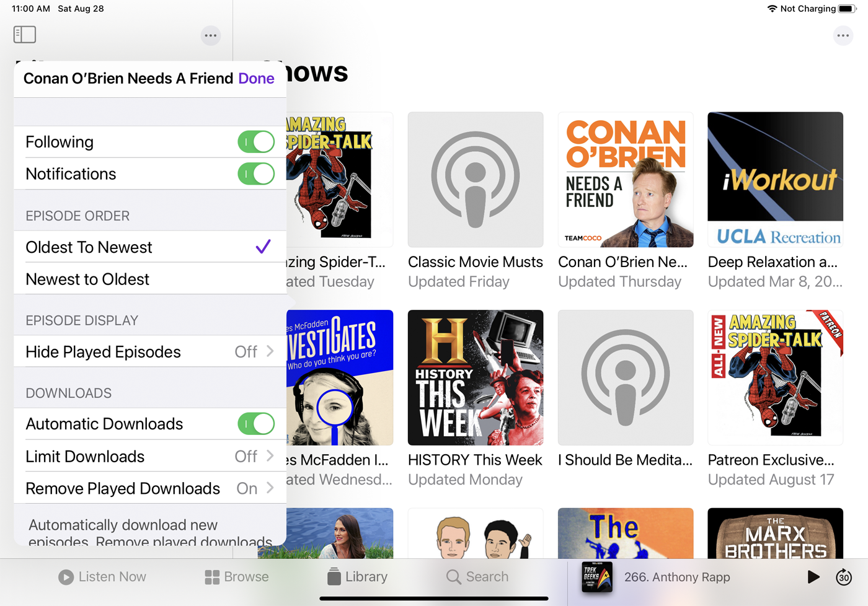868x606 pixels.
Task: Click the 'Classic Movie Musts' title
Action: pyautogui.click(x=476, y=262)
